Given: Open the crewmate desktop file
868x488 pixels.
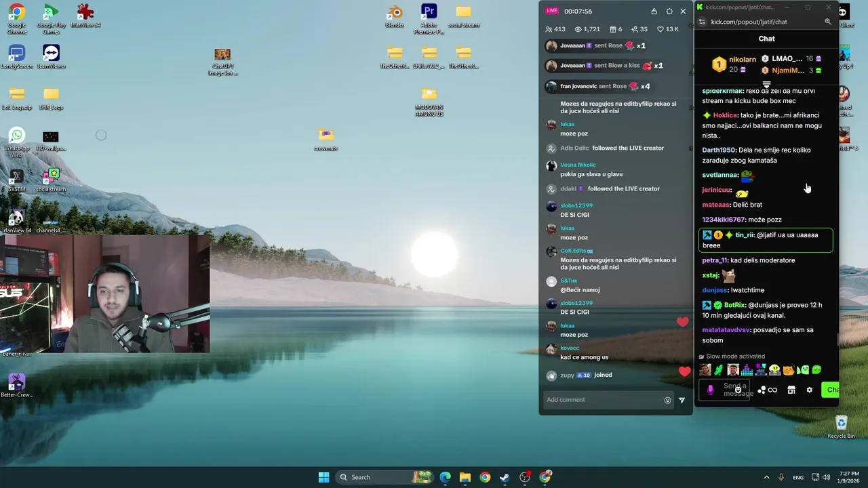Looking at the screenshot, I should pyautogui.click(x=326, y=139).
